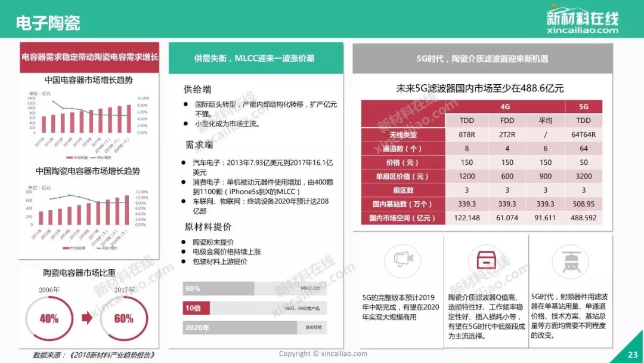Image resolution: width=644 pixels, height=363 pixels.
Task: Click the text about 5G时代，射频器件用滤波器
Action: pyautogui.click(x=569, y=316)
